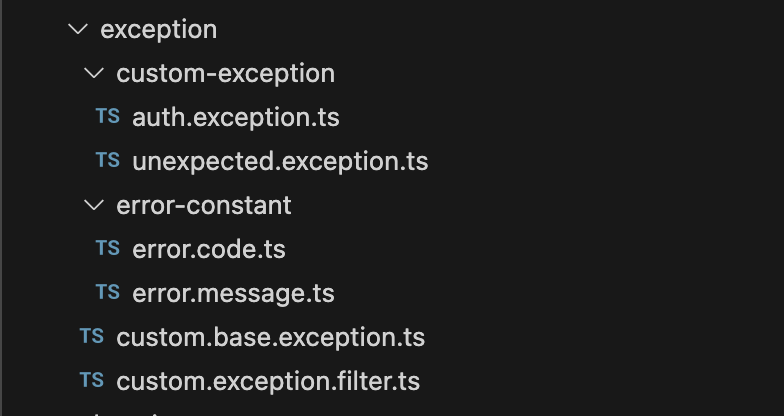Click the TS icon beside unexpected.exception.ts
Image resolution: width=784 pixels, height=416 pixels.
point(108,160)
